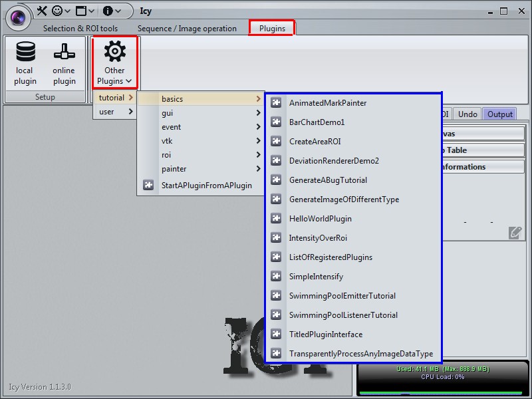This screenshot has height=399, width=532.
Task: Switch to Selection & ROI tools tab
Action: coord(80,29)
